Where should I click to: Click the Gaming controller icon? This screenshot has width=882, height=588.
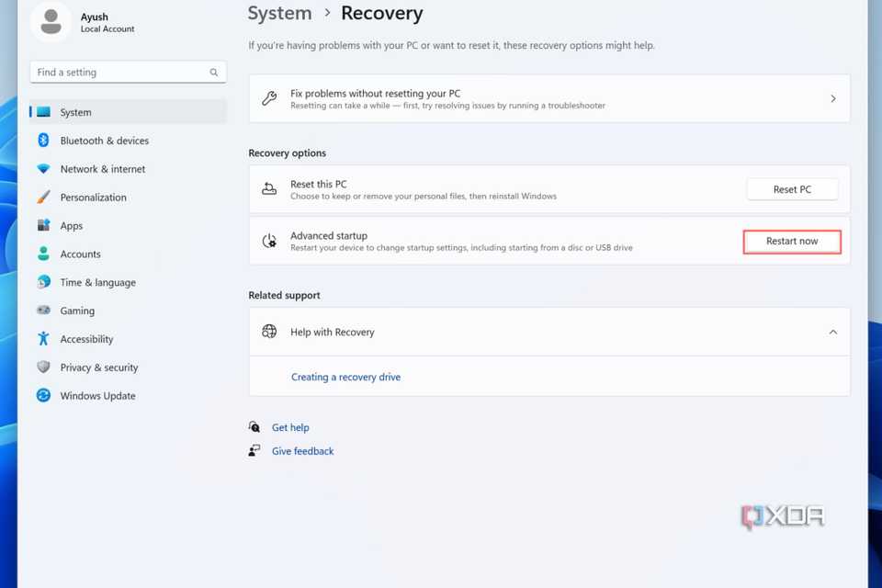point(43,310)
